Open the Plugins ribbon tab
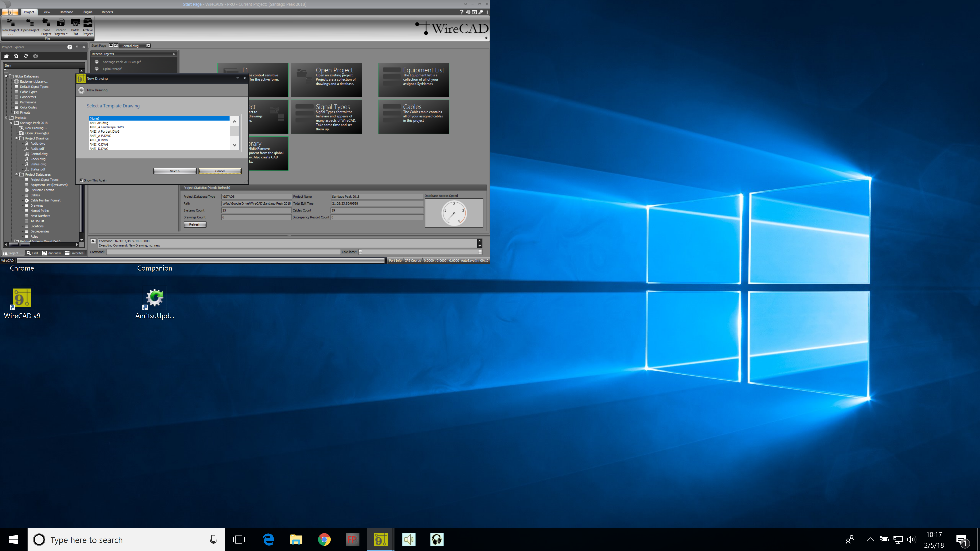 [x=87, y=12]
